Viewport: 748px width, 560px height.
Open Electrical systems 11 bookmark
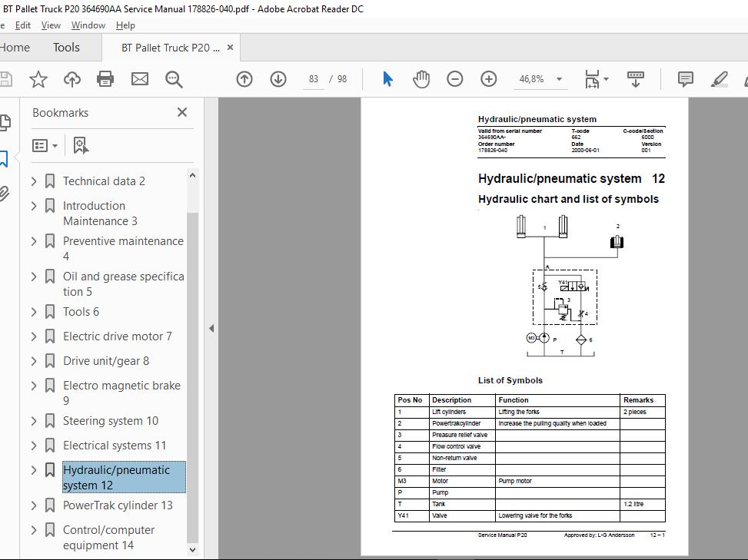(115, 446)
